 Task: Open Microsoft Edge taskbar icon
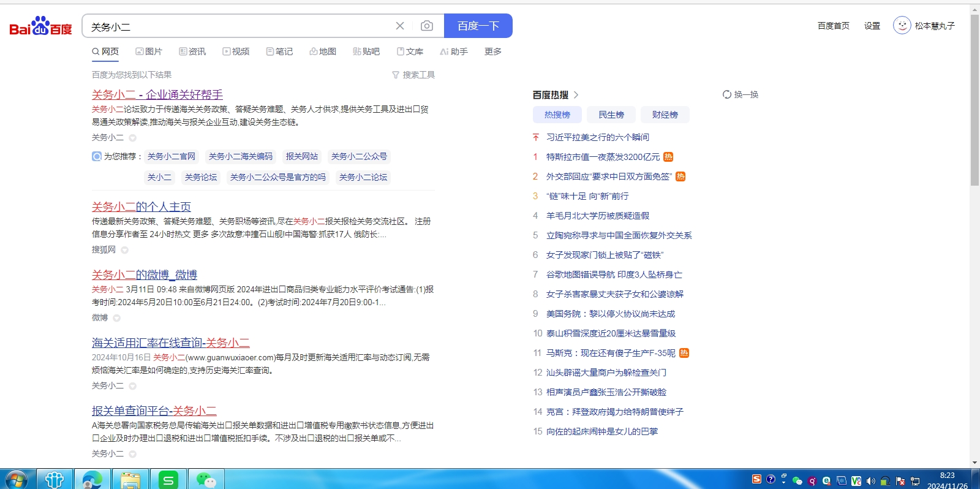(x=92, y=479)
